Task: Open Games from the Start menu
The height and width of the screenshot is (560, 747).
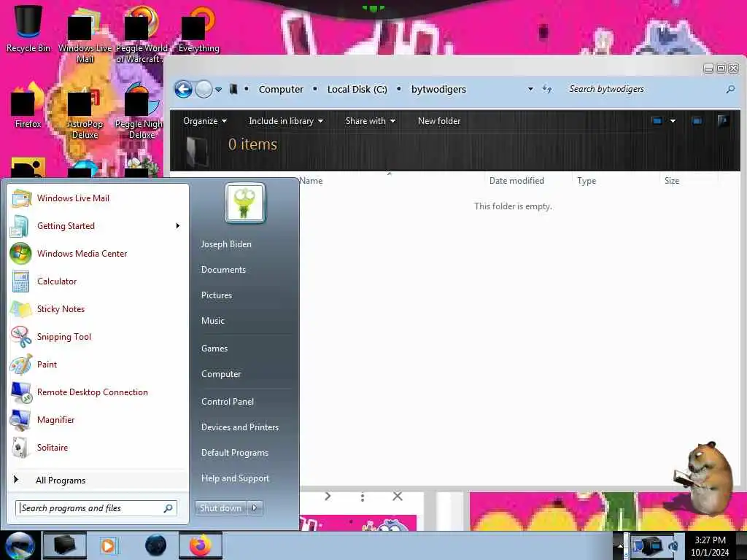Action: pos(214,348)
